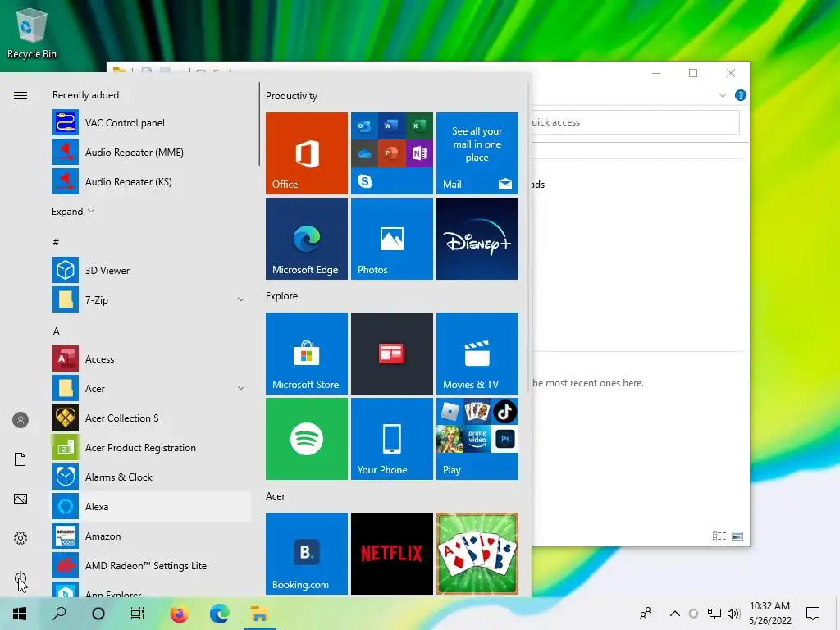The image size is (840, 630).
Task: Open Pictures shortcut in Start sidebar
Action: click(x=21, y=499)
